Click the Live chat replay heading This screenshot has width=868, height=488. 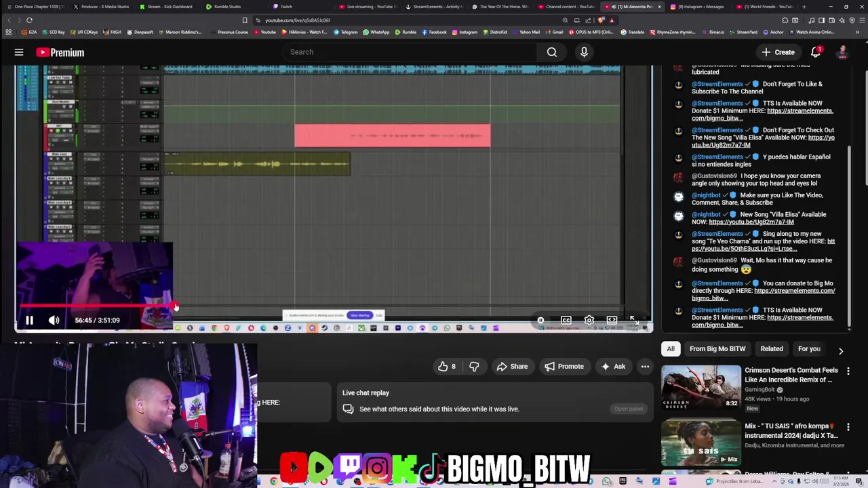pos(366,393)
